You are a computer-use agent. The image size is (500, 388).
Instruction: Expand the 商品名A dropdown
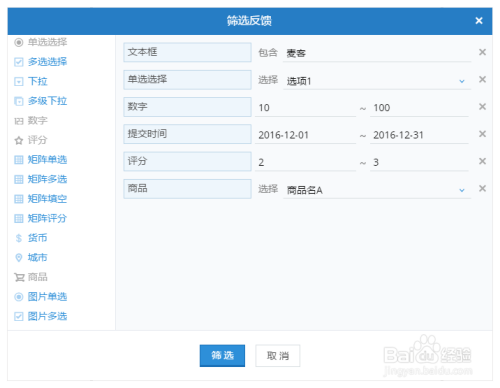(377, 190)
